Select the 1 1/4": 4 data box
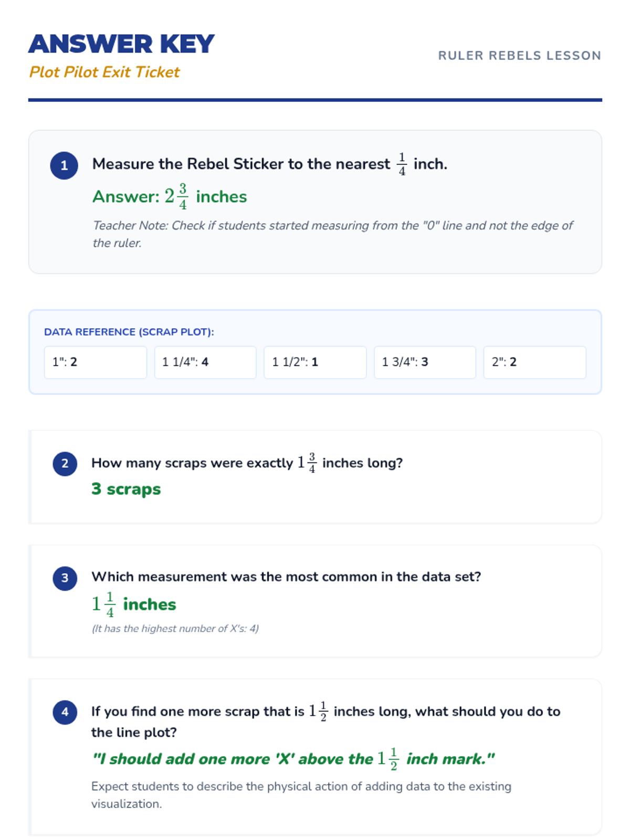This screenshot has height=840, width=630. pyautogui.click(x=205, y=362)
